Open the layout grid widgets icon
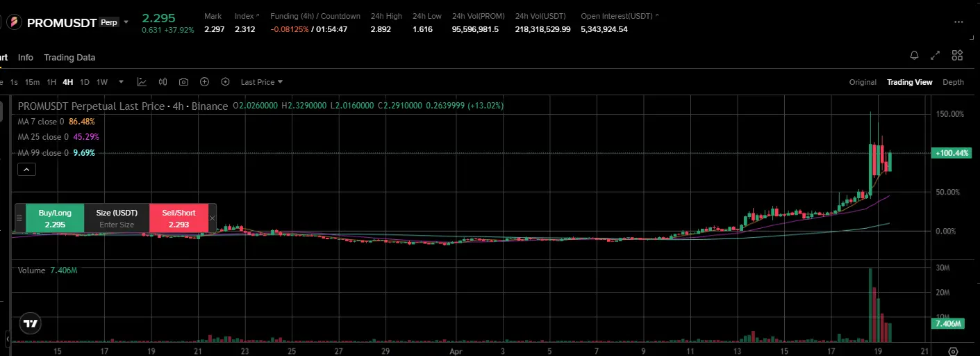Image resolution: width=980 pixels, height=356 pixels. pos(957,56)
